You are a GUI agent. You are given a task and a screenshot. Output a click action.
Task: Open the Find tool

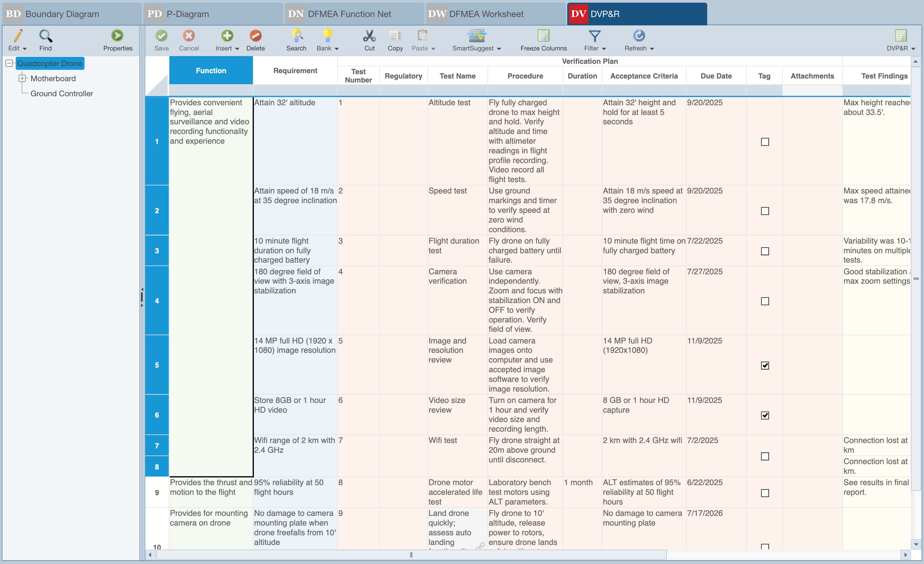pyautogui.click(x=45, y=40)
